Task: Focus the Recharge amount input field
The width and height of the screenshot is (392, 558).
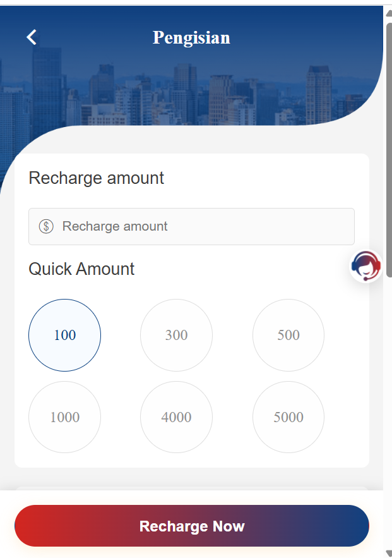Action: (202, 226)
